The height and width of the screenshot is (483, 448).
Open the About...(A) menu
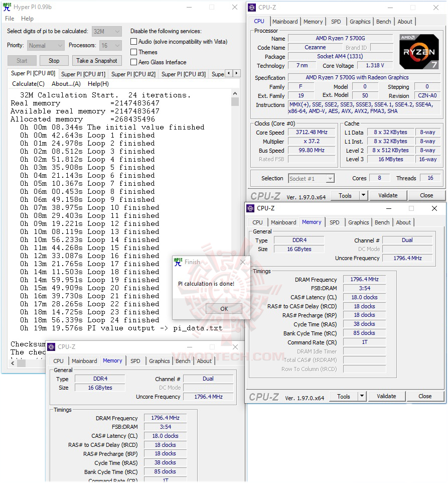pyautogui.click(x=66, y=84)
